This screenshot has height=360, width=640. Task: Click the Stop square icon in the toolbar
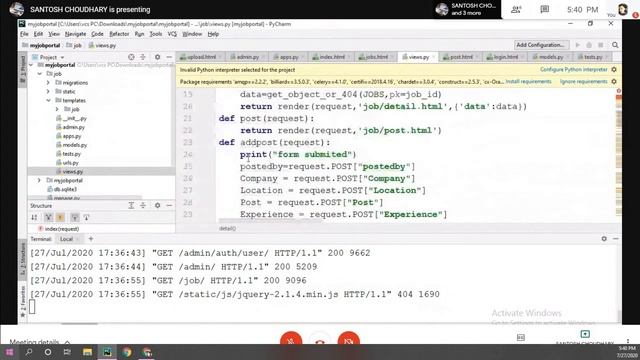[x=601, y=45]
